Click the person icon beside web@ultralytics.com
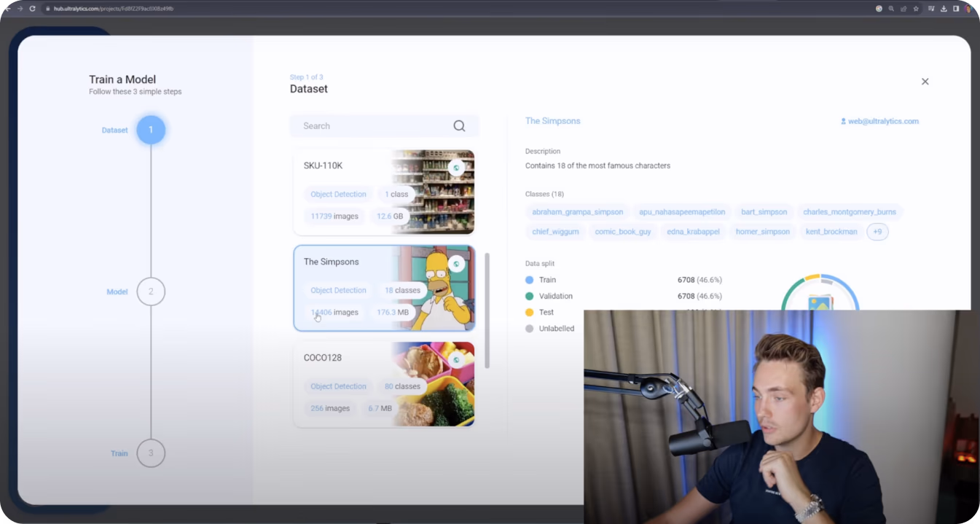Image resolution: width=980 pixels, height=524 pixels. [x=843, y=122]
